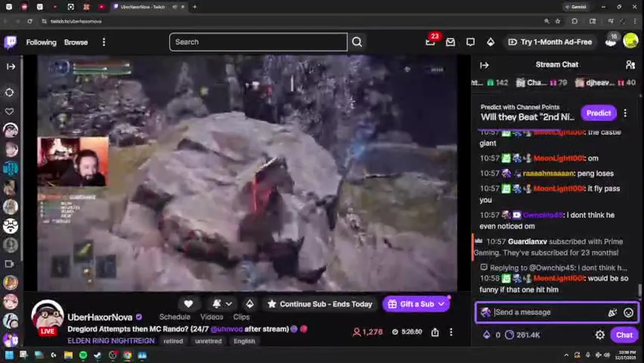This screenshot has height=363, width=644.
Task: Open the Gift a Sub dropdown
Action: point(416,304)
